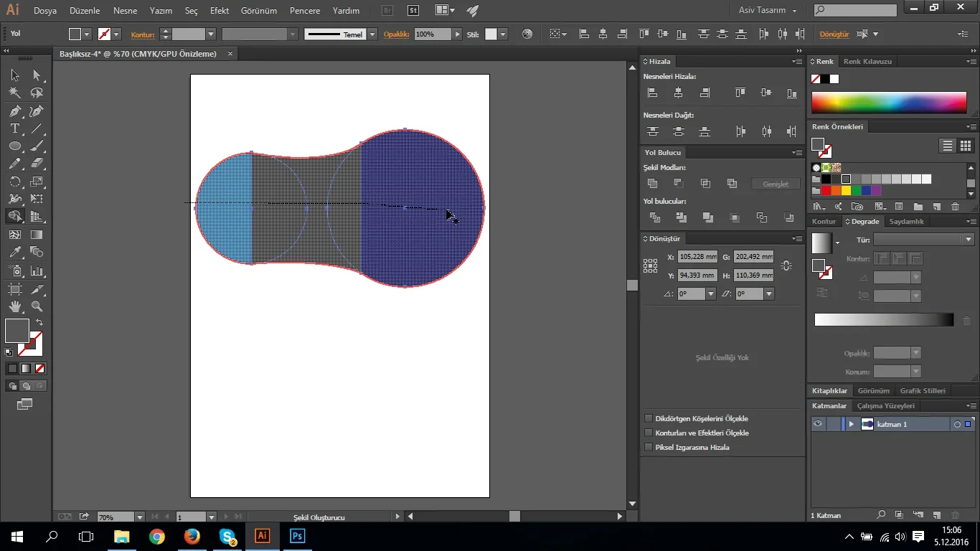Open the Efekt menu
Image resolution: width=980 pixels, height=551 pixels.
pyautogui.click(x=220, y=11)
